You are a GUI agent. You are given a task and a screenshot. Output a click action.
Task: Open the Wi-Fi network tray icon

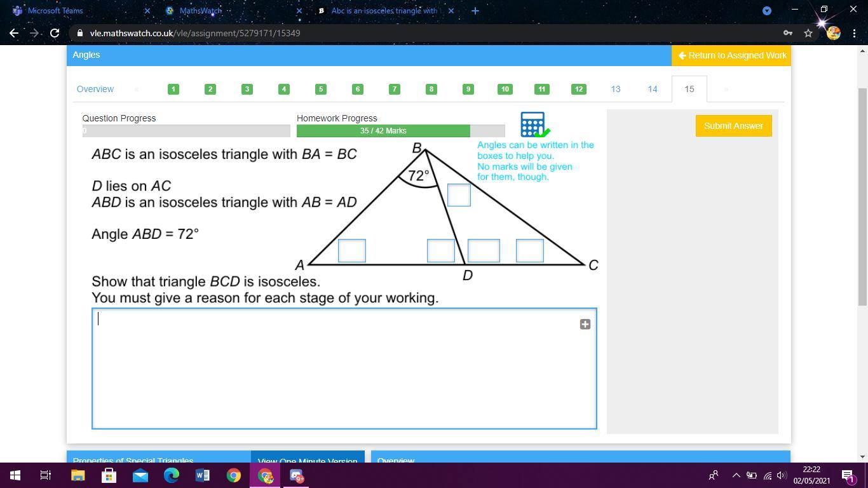(x=768, y=475)
